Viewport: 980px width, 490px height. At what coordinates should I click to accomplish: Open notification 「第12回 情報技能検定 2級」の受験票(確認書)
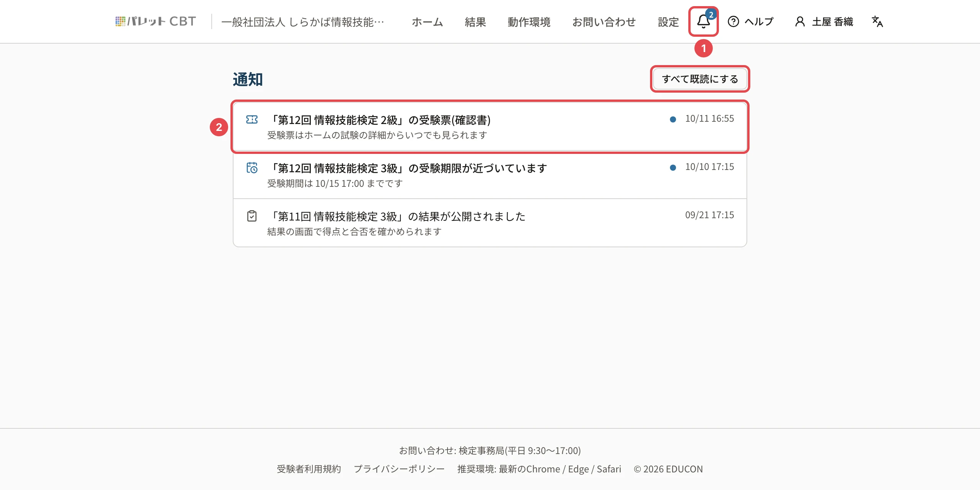tap(490, 127)
